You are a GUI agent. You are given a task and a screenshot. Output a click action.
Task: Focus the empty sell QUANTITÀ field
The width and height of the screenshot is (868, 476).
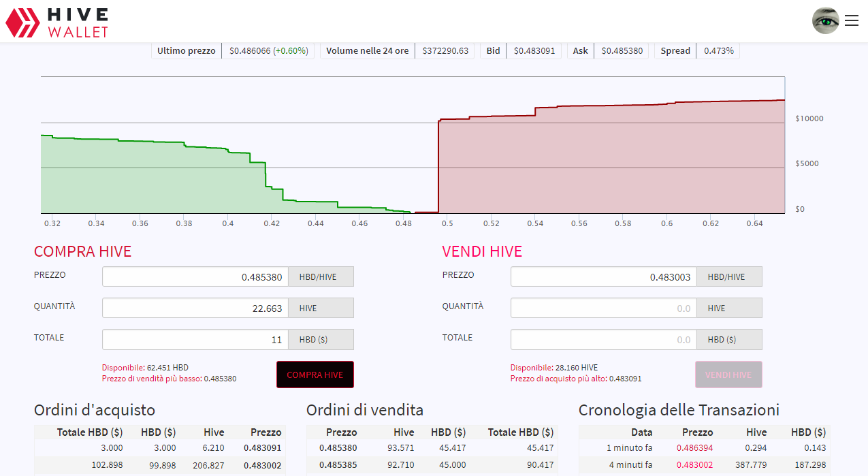point(604,308)
